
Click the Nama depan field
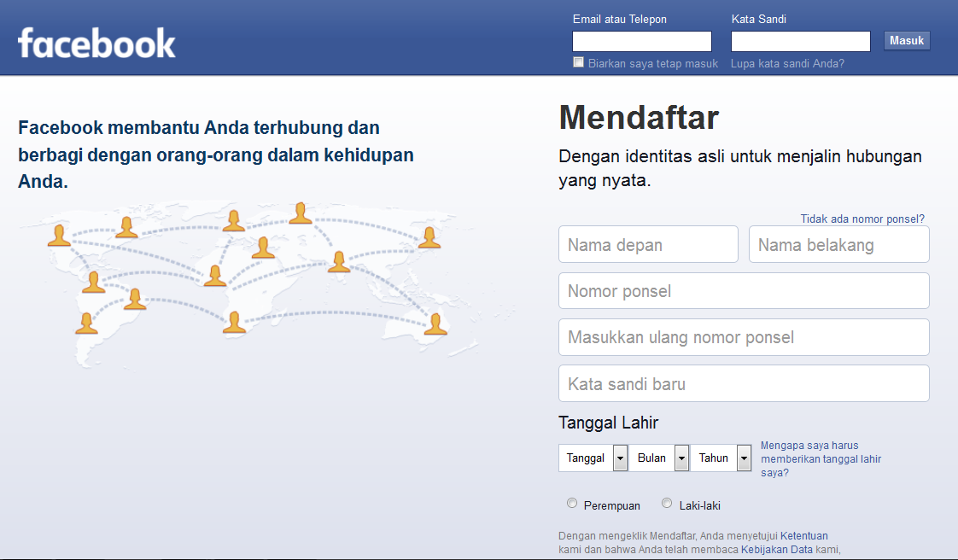coord(648,244)
